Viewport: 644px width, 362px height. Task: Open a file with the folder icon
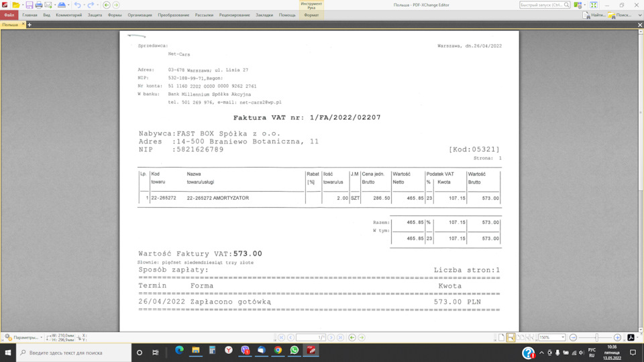click(x=15, y=5)
